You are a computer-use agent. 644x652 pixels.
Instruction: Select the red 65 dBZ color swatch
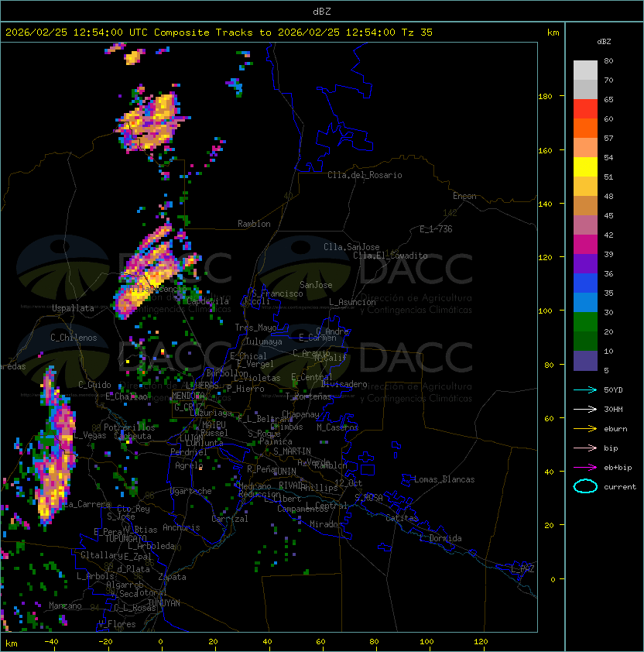585,109
